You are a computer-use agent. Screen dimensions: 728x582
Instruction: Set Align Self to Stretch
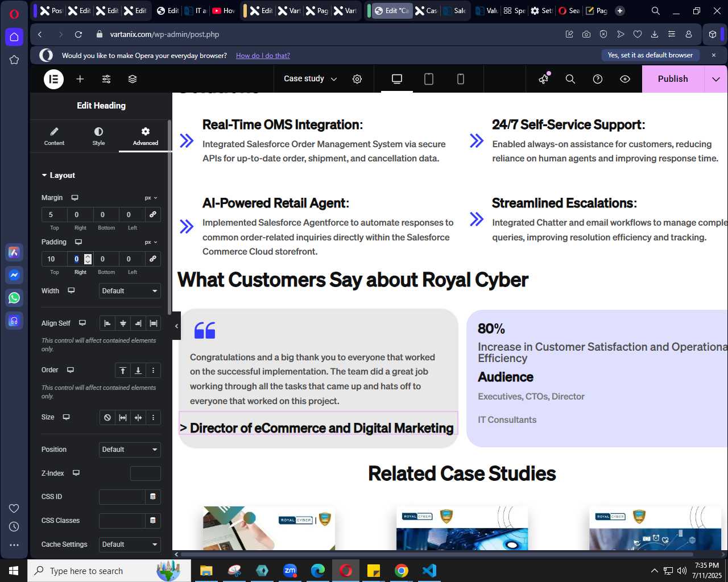coord(154,323)
